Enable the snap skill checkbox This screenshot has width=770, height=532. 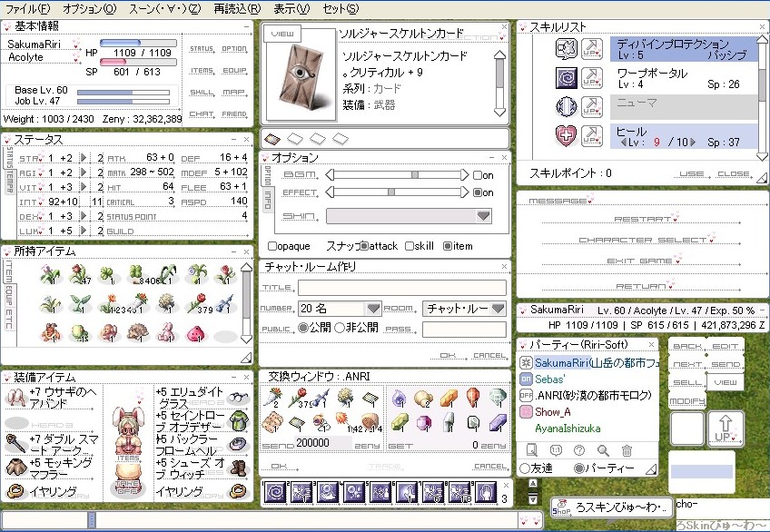(410, 246)
